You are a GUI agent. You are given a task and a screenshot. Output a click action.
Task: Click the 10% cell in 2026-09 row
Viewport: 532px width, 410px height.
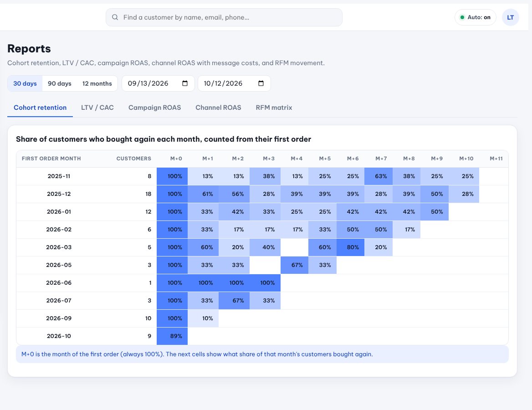click(203, 318)
